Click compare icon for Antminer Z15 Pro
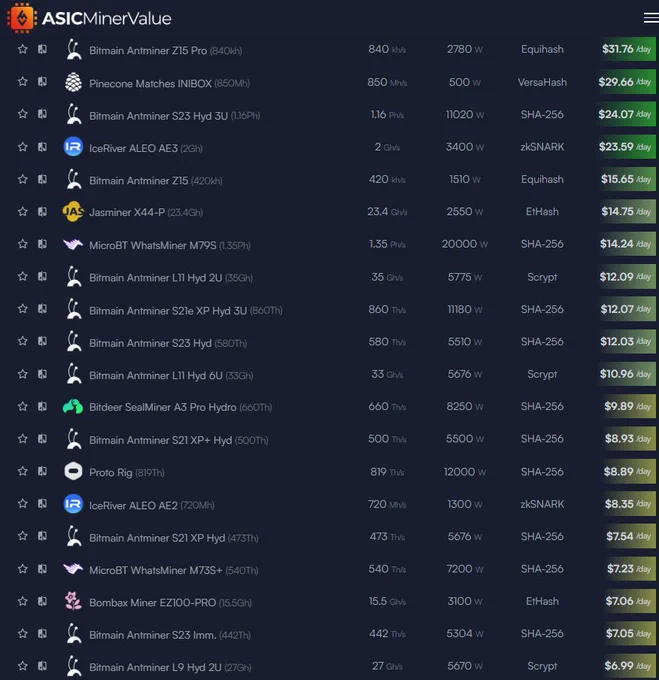 coord(42,49)
